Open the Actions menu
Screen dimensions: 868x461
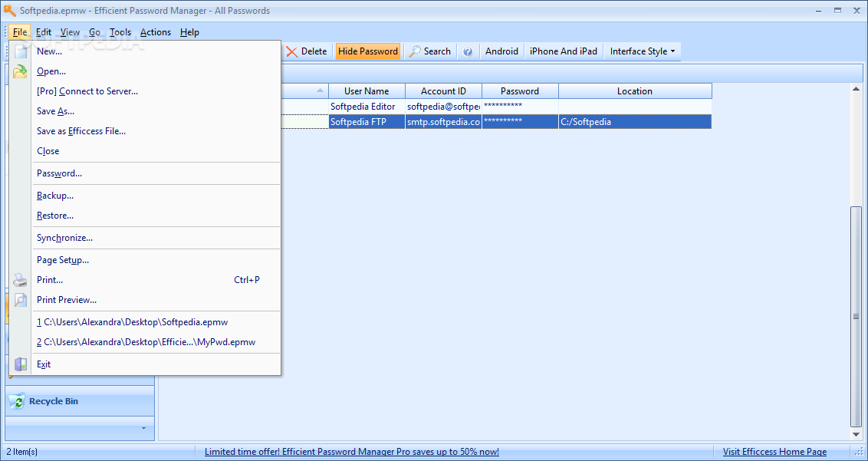tap(156, 32)
